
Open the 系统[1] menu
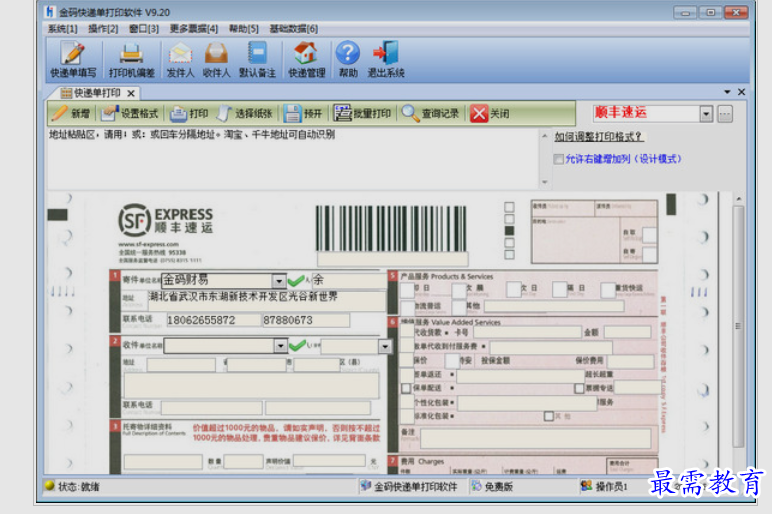(63, 29)
